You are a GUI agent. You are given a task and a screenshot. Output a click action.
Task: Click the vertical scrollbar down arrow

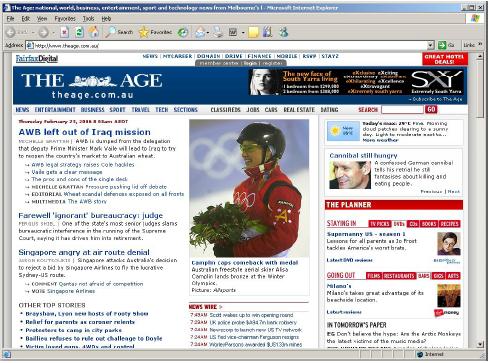[x=480, y=344]
